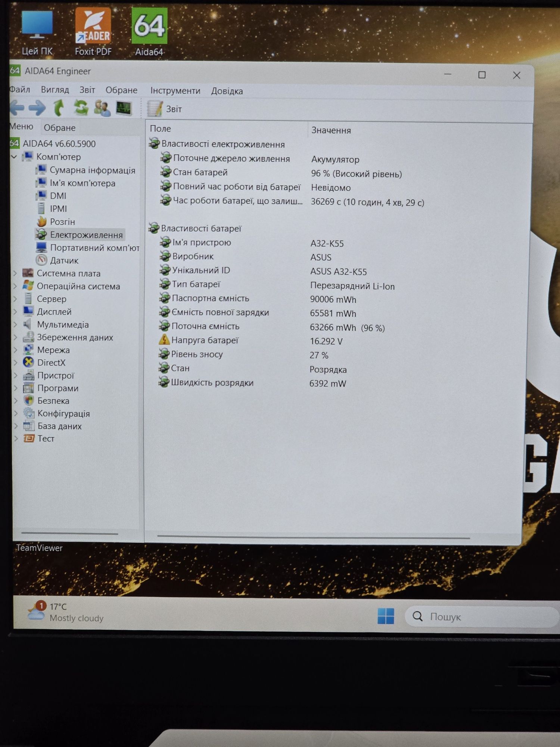Click the Конфігурація gear icon
This screenshot has height=747, width=560.
click(x=28, y=413)
